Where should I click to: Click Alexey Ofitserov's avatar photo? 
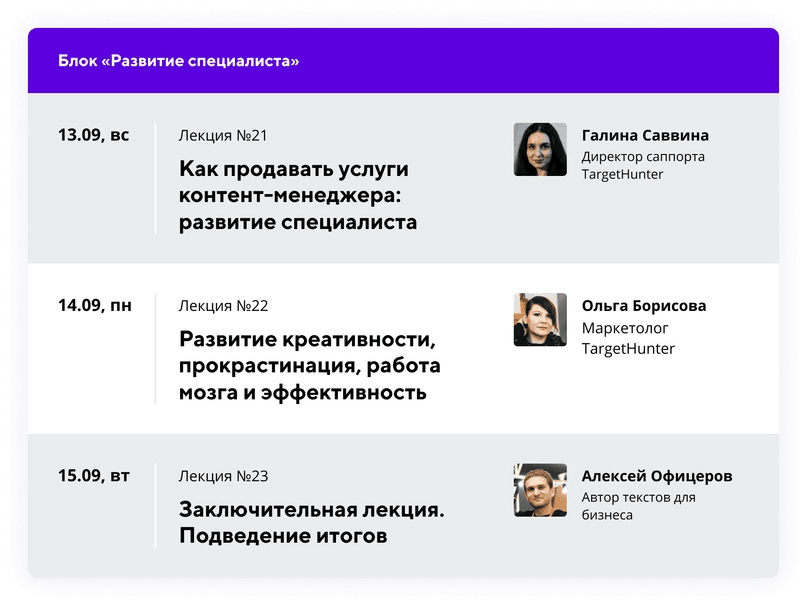click(540, 490)
